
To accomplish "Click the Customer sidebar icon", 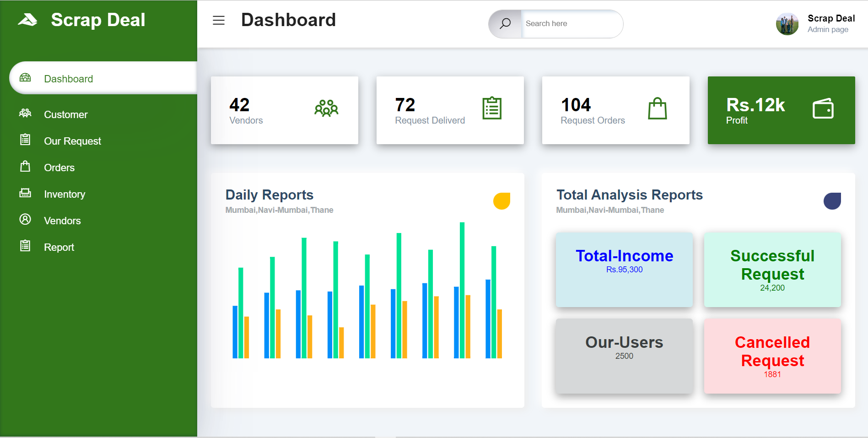I will pos(25,113).
